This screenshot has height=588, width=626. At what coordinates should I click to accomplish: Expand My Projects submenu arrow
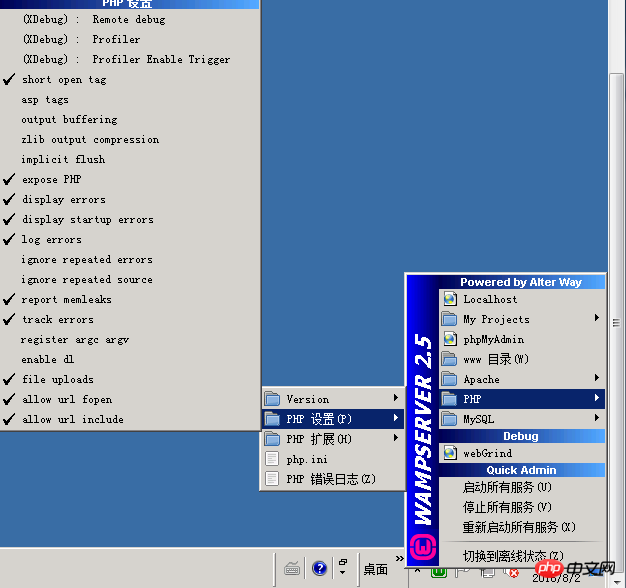(597, 318)
